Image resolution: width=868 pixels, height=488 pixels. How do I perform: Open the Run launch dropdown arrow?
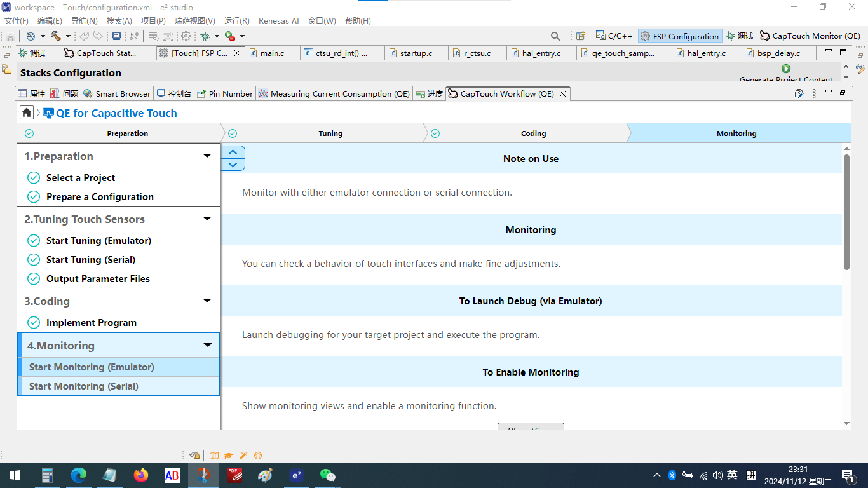pos(242,36)
